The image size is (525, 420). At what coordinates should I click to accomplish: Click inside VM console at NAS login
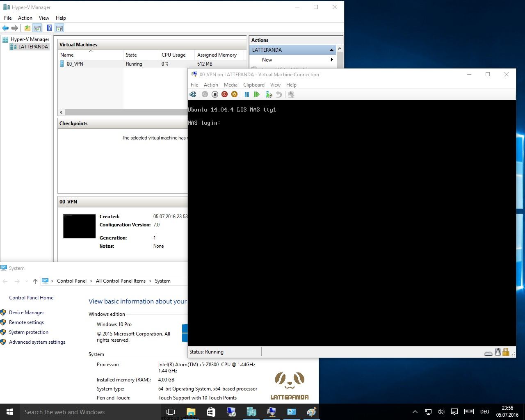(204, 123)
